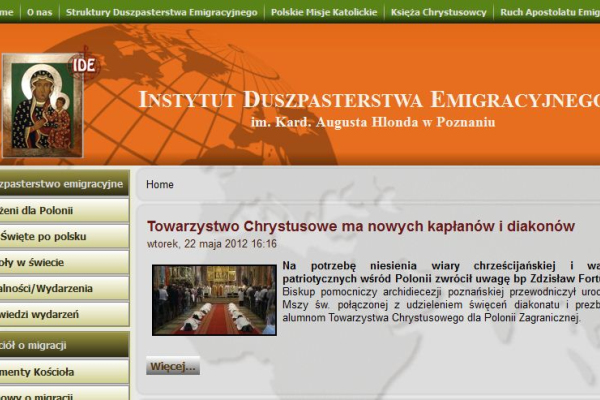
Task: Open the ordination ceremony photo thumbnail
Action: click(x=214, y=300)
